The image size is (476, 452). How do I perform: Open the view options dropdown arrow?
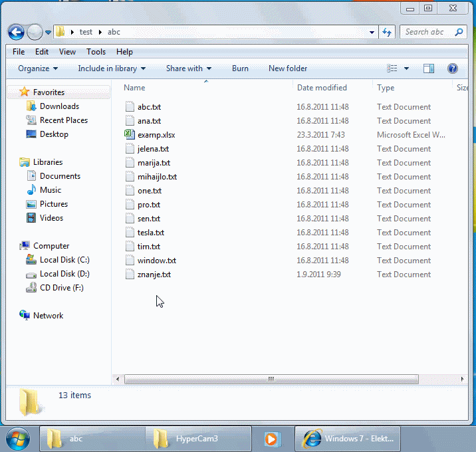pyautogui.click(x=406, y=68)
